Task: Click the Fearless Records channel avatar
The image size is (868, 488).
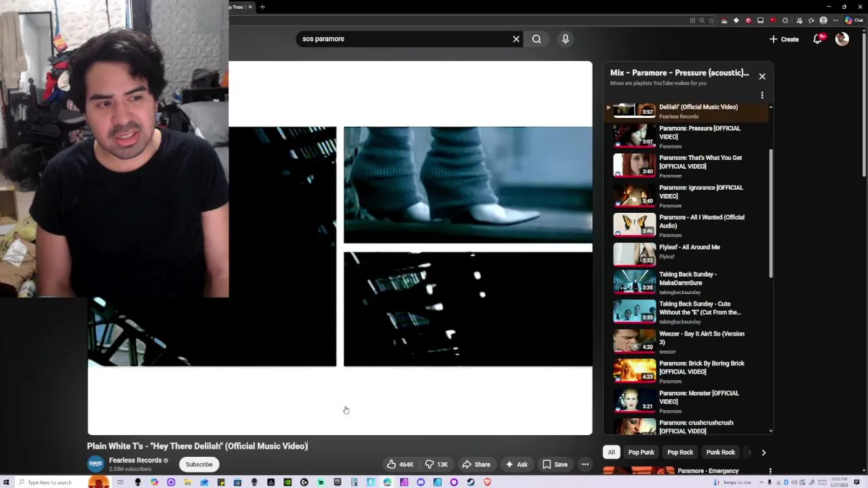Action: pyautogui.click(x=96, y=464)
